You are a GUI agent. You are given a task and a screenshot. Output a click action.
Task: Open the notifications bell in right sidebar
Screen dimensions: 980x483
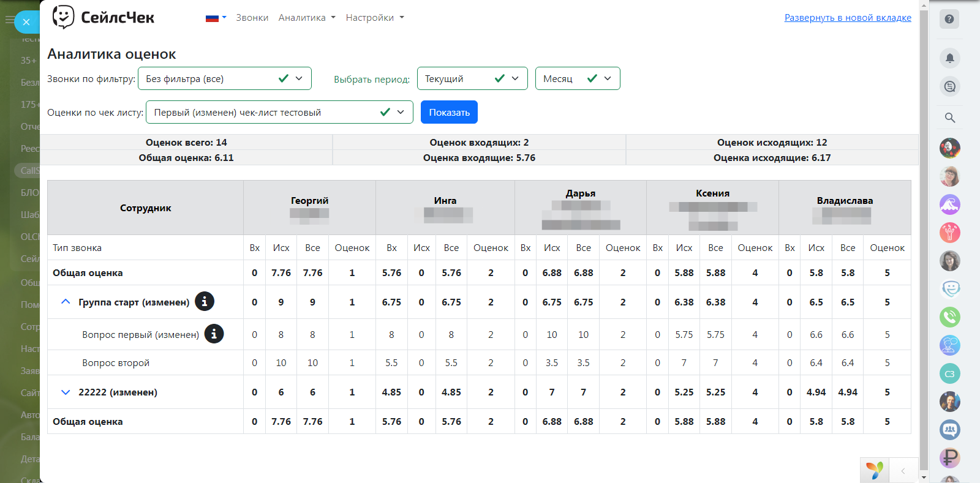coord(949,58)
